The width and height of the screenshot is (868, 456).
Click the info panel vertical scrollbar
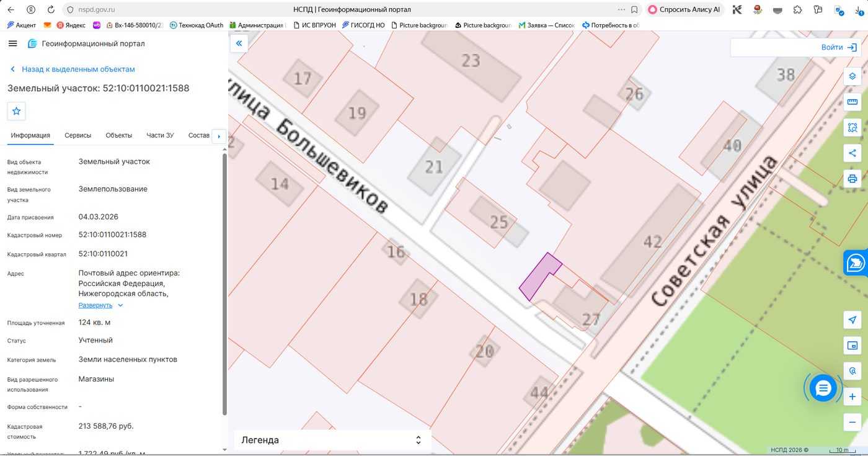click(x=224, y=284)
